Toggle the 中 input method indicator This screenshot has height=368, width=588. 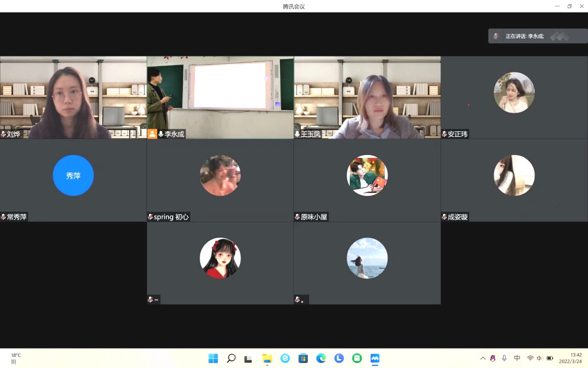pos(517,358)
